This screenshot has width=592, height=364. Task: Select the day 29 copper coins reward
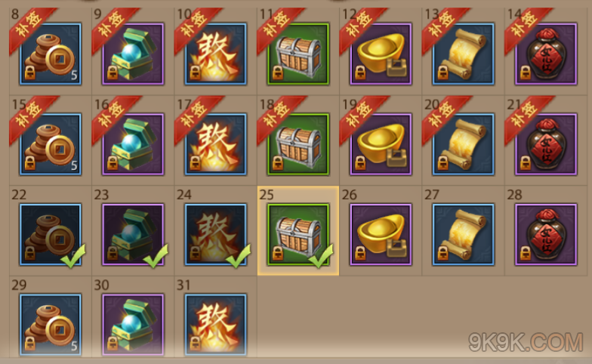tap(50, 325)
